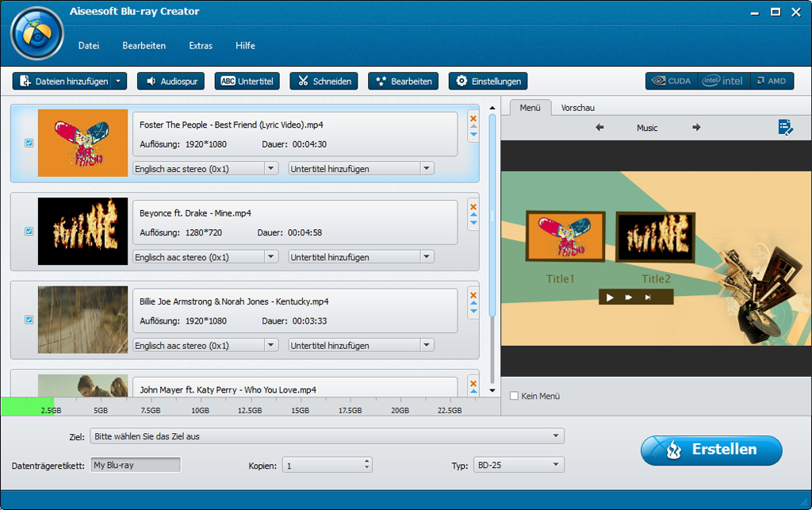812x510 pixels.
Task: Click the menu template edit pencil icon
Action: tap(787, 127)
